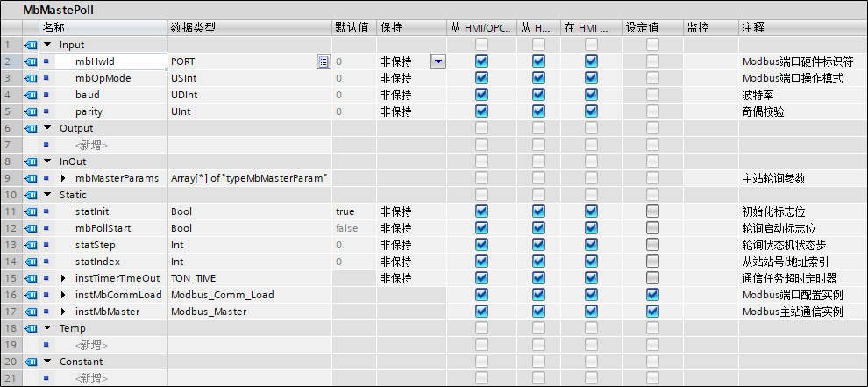Click tag icon in the Temp row
Image resolution: width=868 pixels, height=387 pixels.
[31, 327]
